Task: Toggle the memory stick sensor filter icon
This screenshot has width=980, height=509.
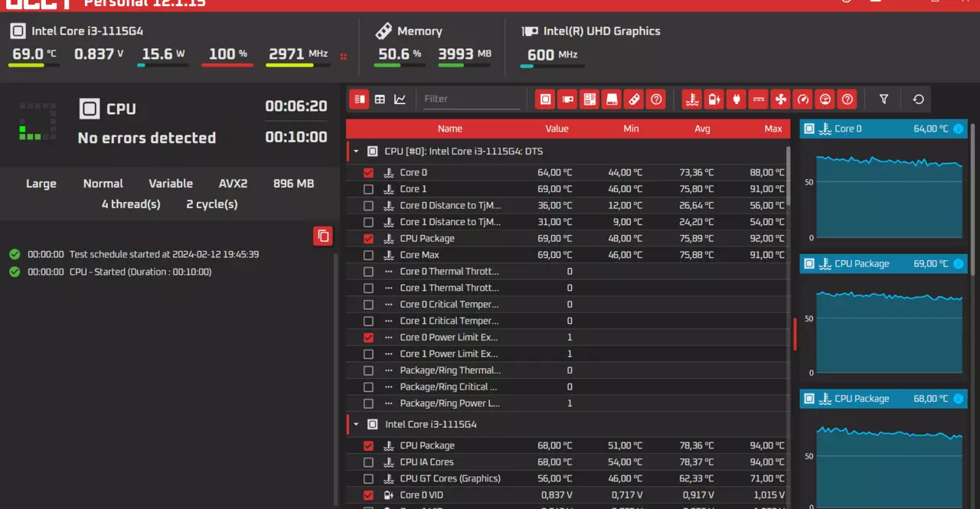Action: click(x=634, y=99)
